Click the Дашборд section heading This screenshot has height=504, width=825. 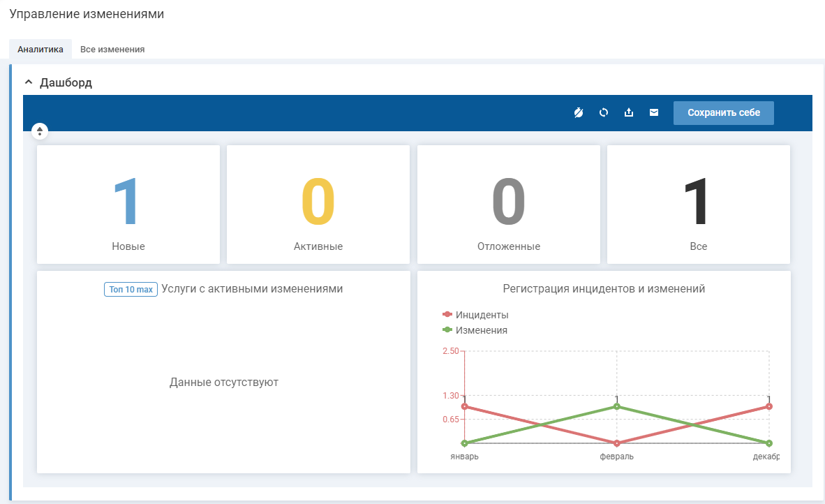66,82
